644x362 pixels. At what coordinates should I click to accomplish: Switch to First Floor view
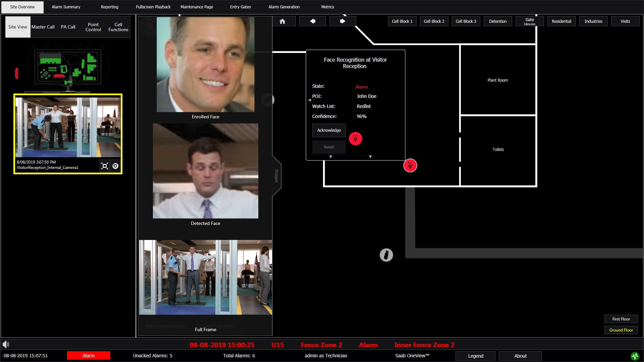621,319
